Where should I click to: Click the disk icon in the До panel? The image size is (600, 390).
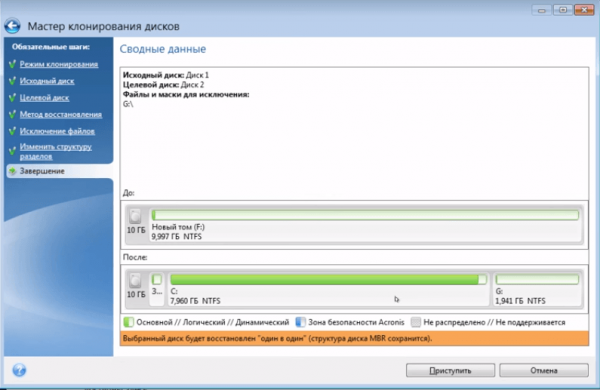click(x=135, y=216)
